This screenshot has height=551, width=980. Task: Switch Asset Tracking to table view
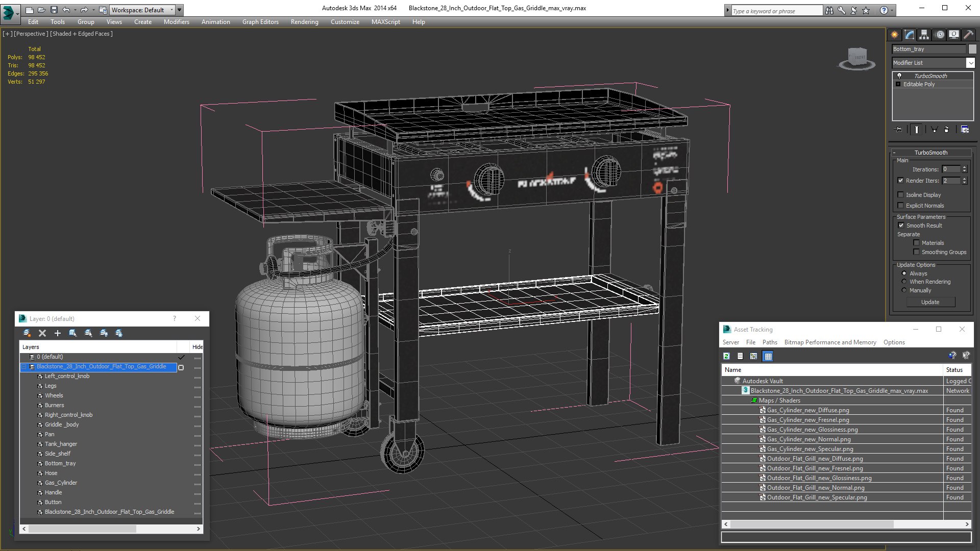click(768, 356)
